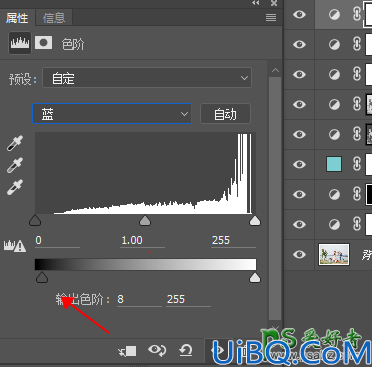
Task: Select the background layer photo thumbnail
Action: pyautogui.click(x=334, y=254)
